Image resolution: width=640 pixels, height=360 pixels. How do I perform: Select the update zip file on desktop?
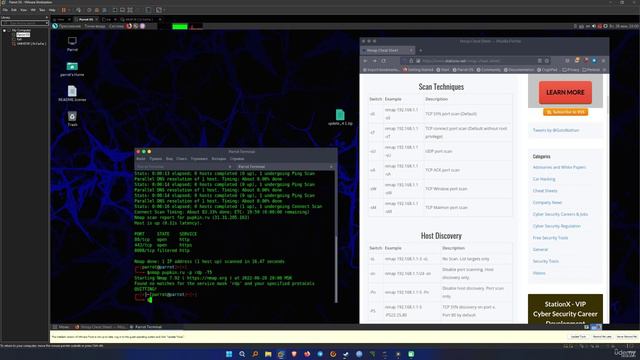(340, 117)
